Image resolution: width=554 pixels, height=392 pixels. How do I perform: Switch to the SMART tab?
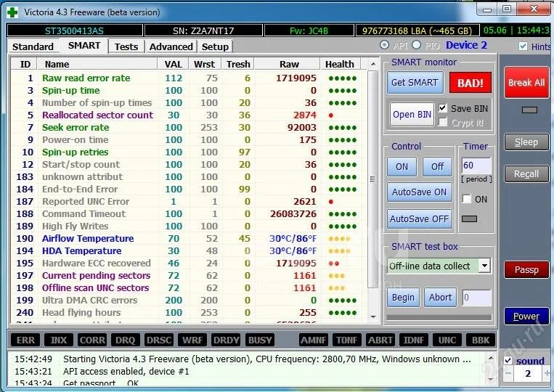tap(84, 46)
